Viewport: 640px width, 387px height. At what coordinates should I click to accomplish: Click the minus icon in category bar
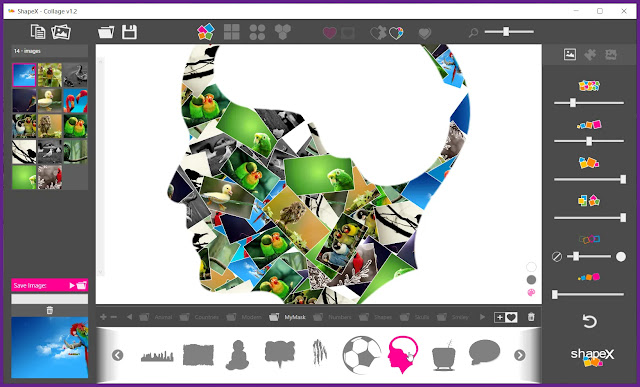click(114, 317)
